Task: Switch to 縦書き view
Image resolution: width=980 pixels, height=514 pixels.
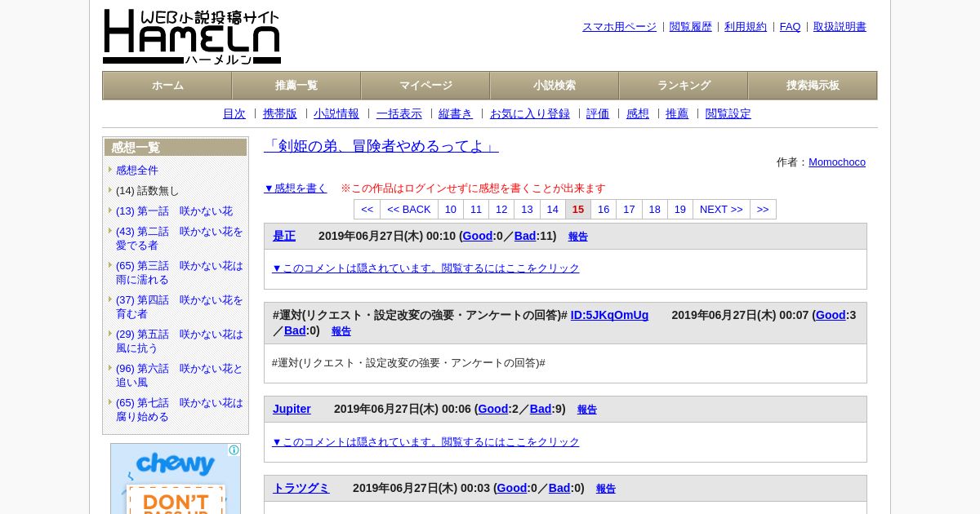Action: [456, 114]
